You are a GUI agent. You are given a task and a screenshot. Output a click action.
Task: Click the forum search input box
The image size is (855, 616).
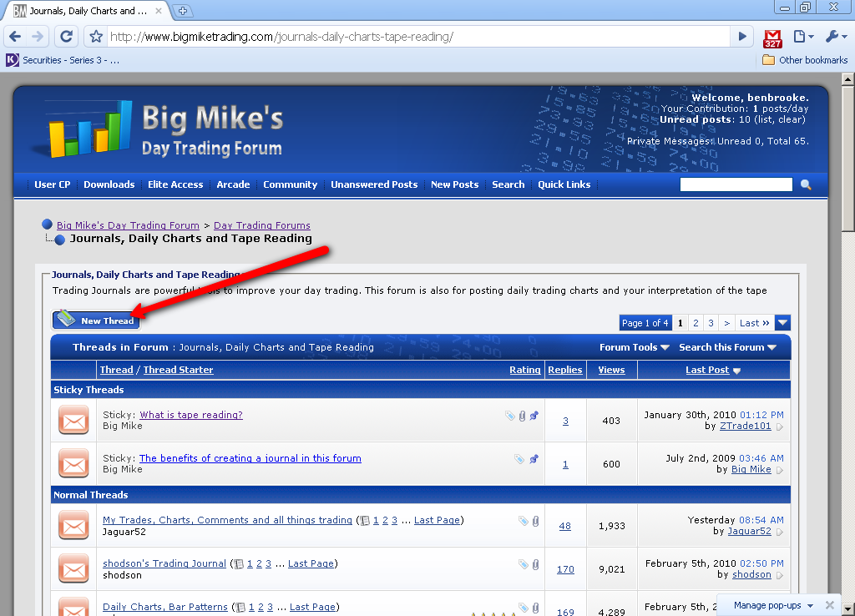point(736,184)
